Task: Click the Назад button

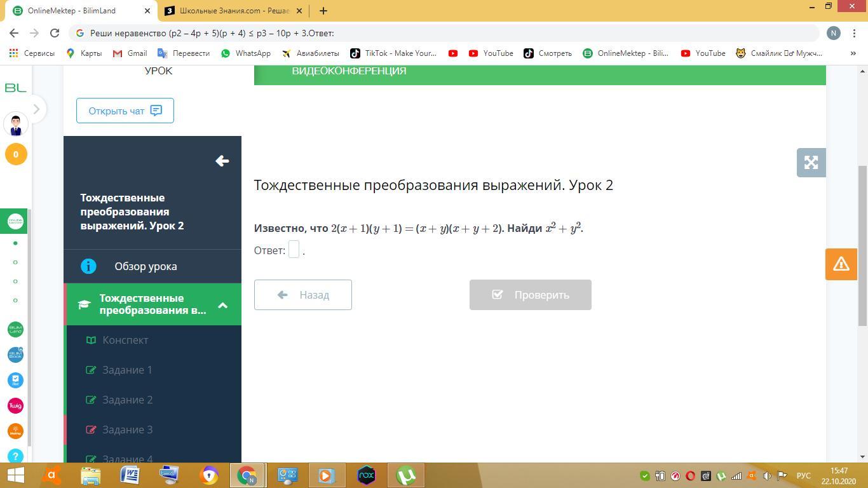Action: tap(303, 295)
